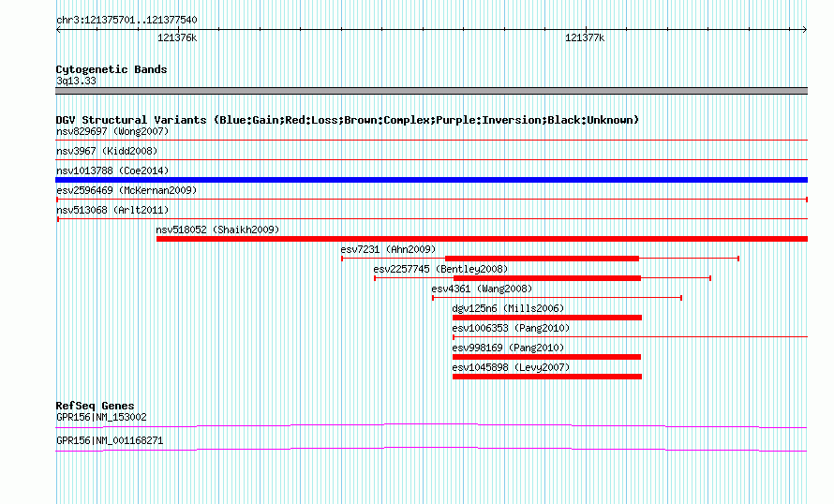Click the dgv125n6 red bar
This screenshot has height=504, width=834.
point(547,318)
